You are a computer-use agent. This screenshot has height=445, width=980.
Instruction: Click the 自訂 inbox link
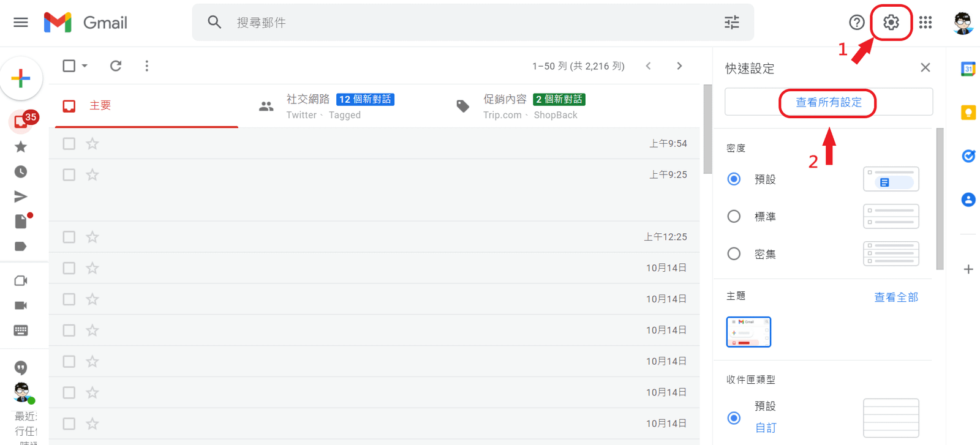(x=766, y=428)
